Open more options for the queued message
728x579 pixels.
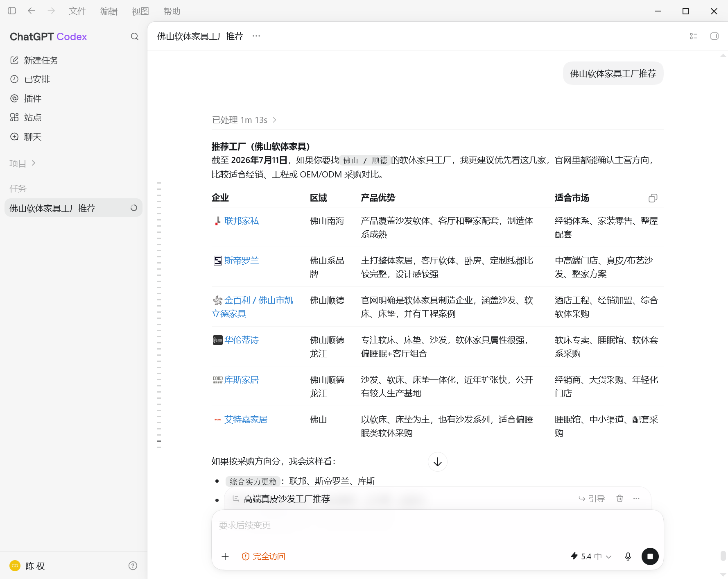point(636,499)
